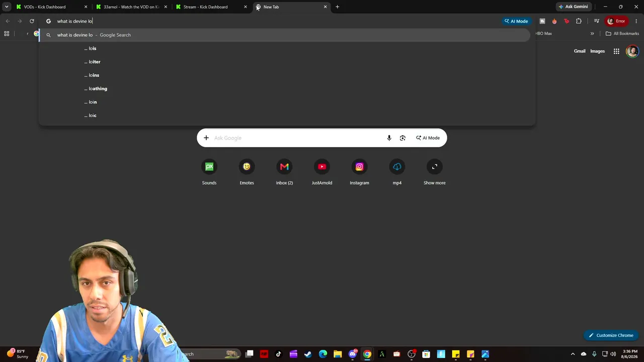Open File Explorer from the taskbar

[x=338, y=354]
